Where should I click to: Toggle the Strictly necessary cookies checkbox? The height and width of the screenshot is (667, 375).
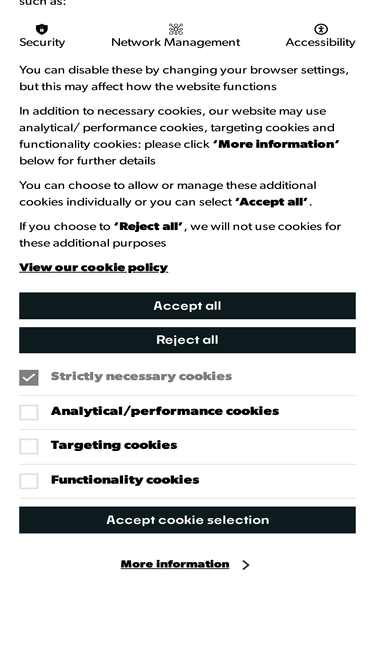(x=28, y=377)
